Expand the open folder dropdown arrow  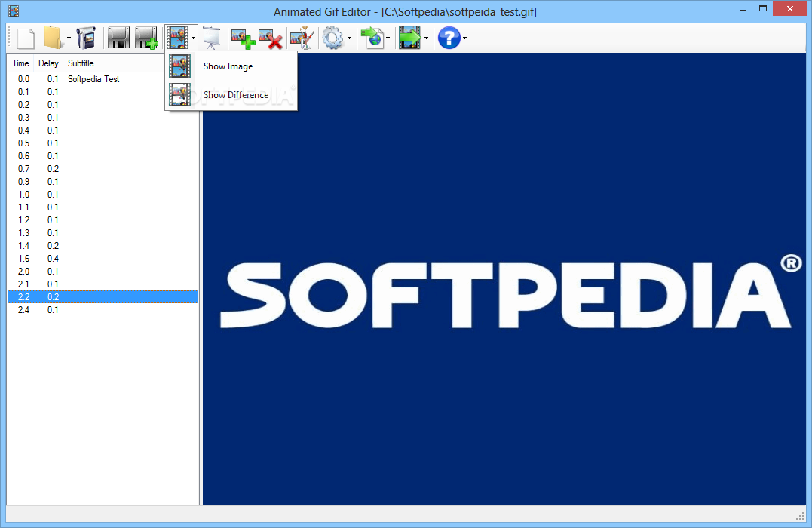[69, 38]
